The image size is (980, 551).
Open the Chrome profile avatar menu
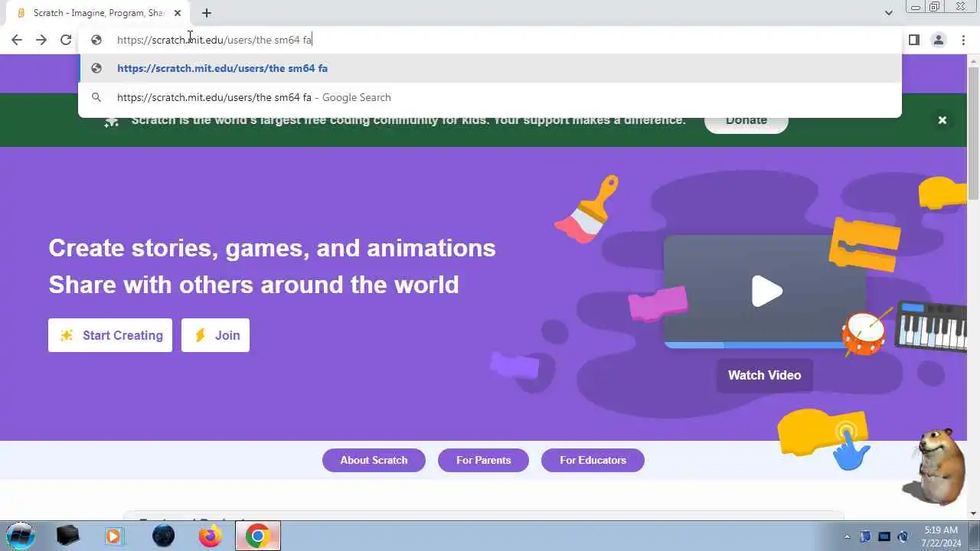click(x=938, y=40)
